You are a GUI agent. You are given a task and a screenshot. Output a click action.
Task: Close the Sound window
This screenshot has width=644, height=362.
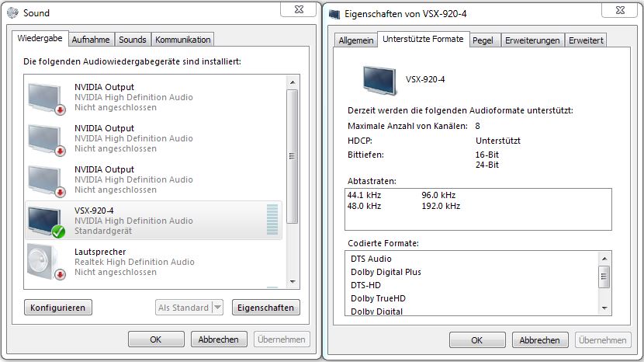299,9
